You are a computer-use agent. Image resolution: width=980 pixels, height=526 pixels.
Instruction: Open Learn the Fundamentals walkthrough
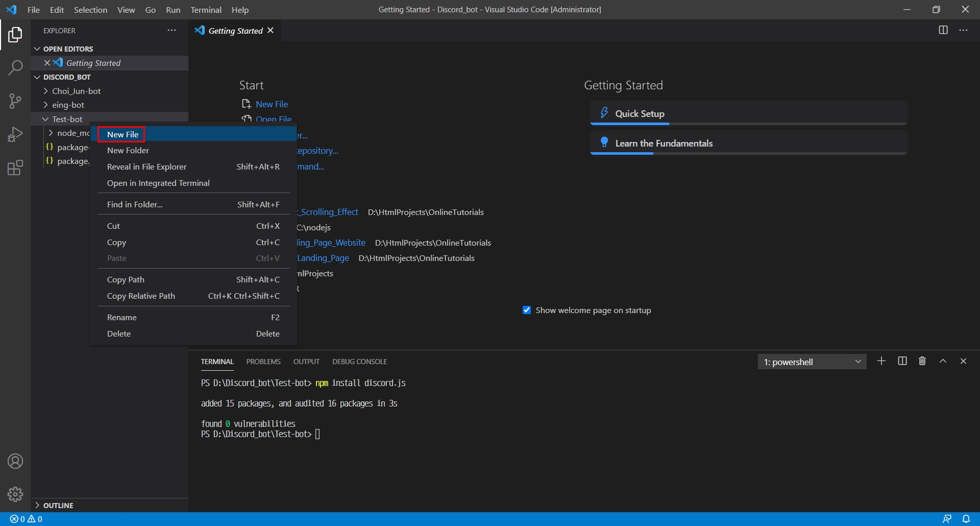pyautogui.click(x=748, y=143)
